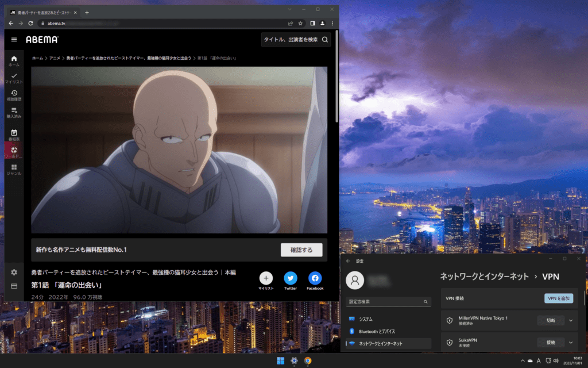Open Chrome side panel
The height and width of the screenshot is (368, 588).
312,23
